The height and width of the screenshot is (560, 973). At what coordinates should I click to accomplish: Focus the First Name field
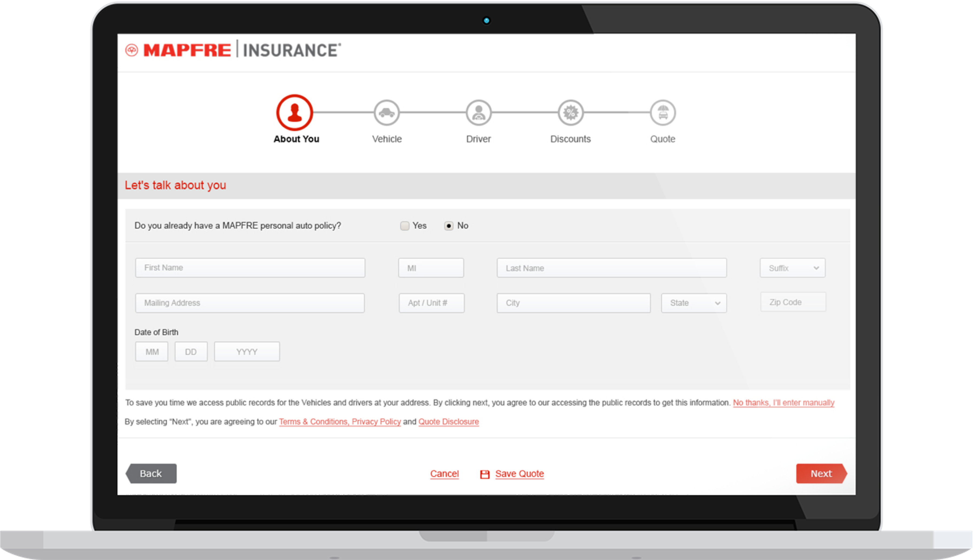click(250, 268)
